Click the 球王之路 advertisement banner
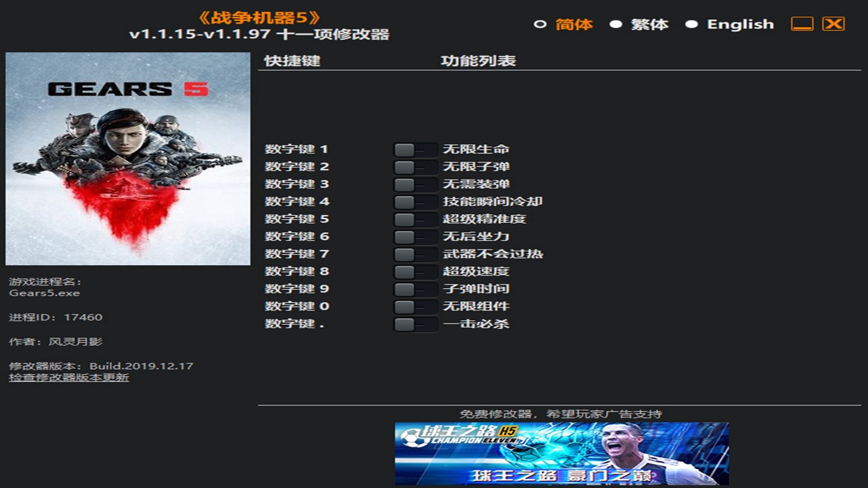The height and width of the screenshot is (488, 868). tap(561, 453)
